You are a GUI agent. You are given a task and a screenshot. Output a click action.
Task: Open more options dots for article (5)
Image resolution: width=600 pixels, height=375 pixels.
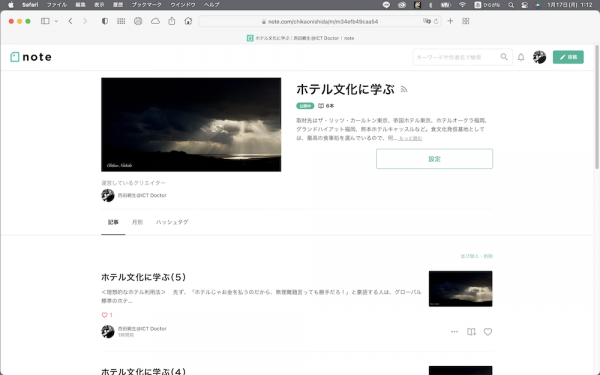click(454, 332)
